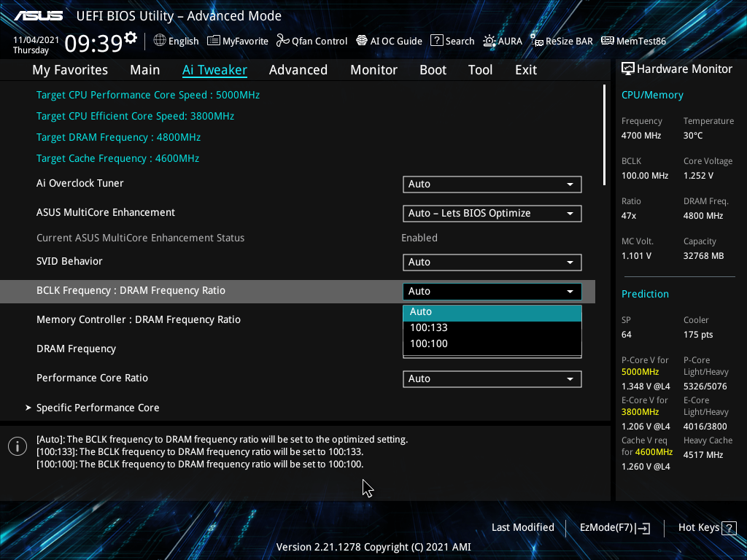Click the info icon beside help text
The image size is (747, 560).
pyautogui.click(x=18, y=446)
